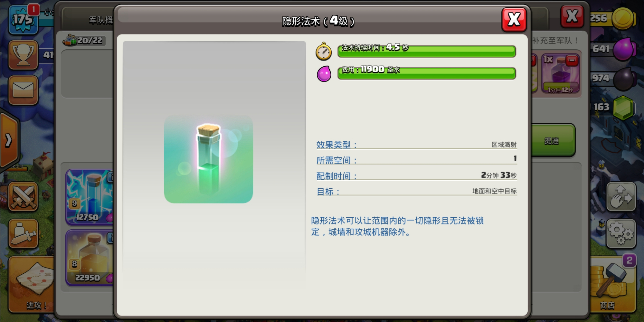Tap the 进攻 attack map button

pos(31,285)
